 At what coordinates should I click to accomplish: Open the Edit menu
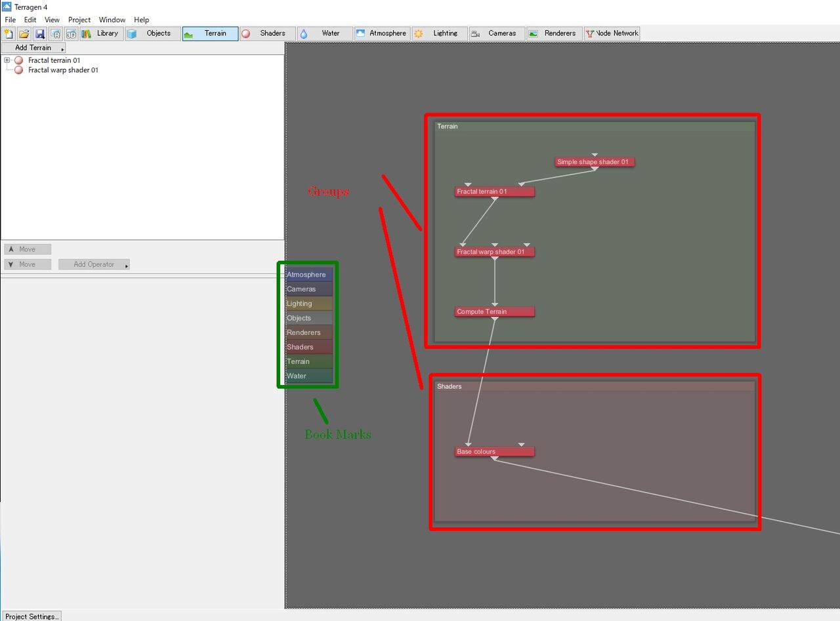[x=30, y=20]
